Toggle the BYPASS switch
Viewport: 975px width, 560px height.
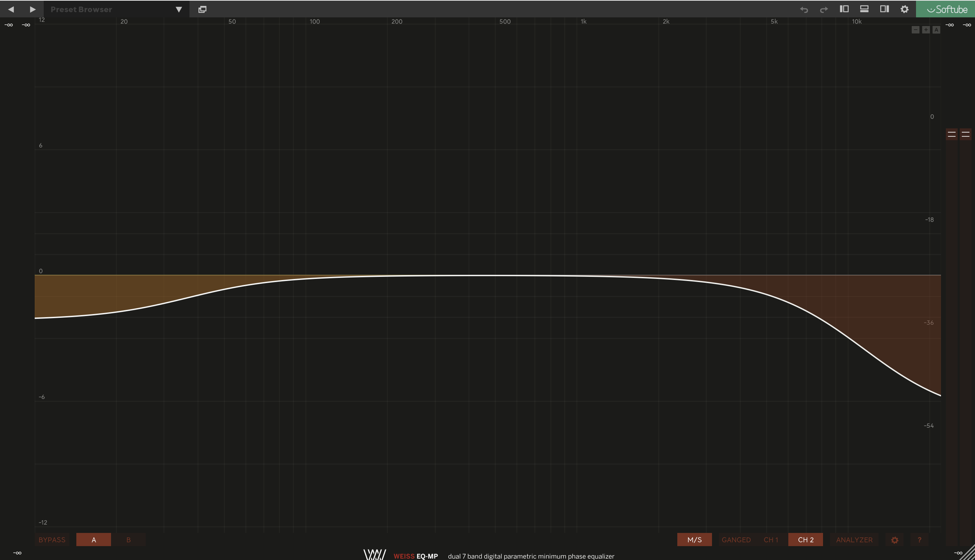52,540
